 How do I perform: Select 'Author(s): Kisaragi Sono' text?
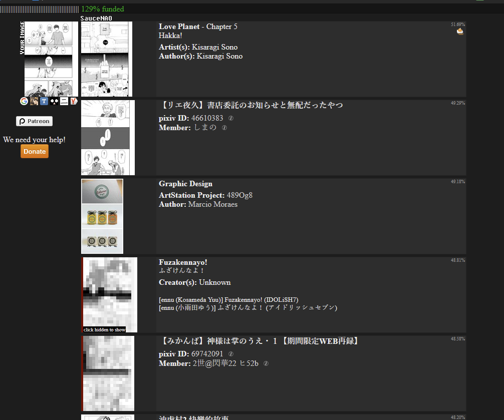[x=200, y=56]
